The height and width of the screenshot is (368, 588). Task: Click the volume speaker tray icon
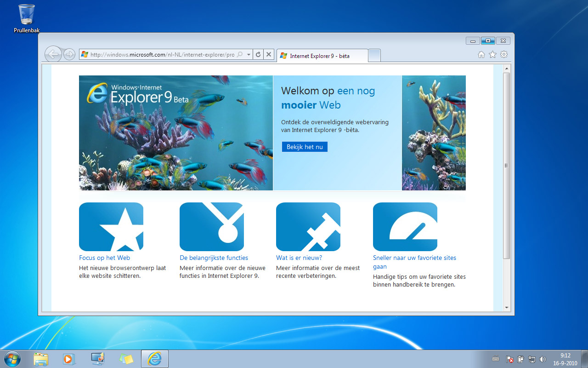coord(543,359)
